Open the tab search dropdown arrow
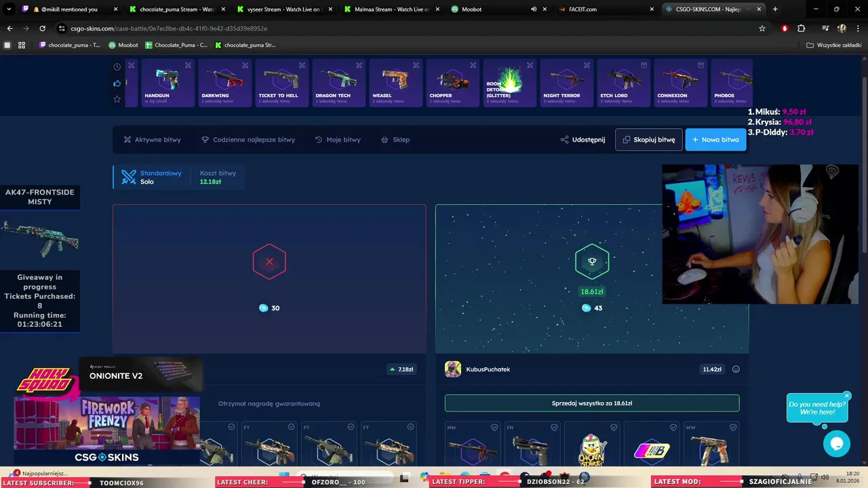The height and width of the screenshot is (488, 868). pos(7,9)
